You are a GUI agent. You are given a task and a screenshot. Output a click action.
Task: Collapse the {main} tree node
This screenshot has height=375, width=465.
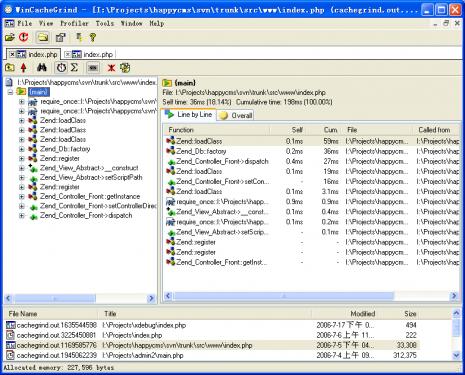(x=10, y=92)
